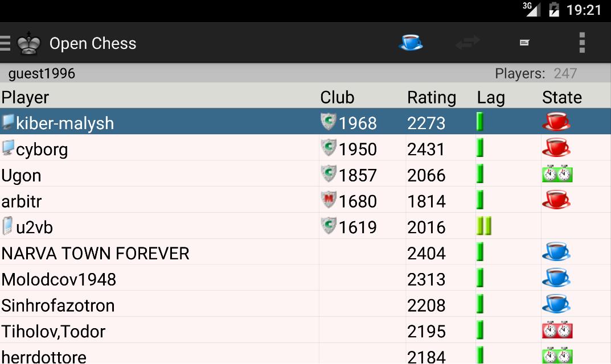611x364 pixels.
Task: Tap Ugon's green chess clock icon
Action: (x=557, y=174)
